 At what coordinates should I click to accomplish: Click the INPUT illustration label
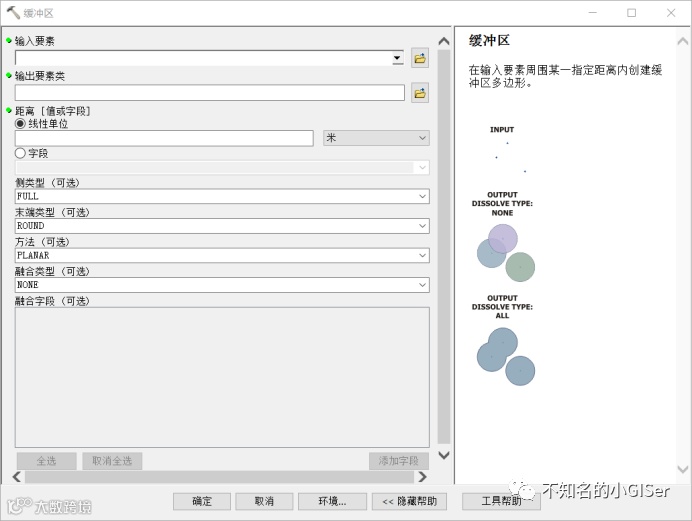pos(502,130)
